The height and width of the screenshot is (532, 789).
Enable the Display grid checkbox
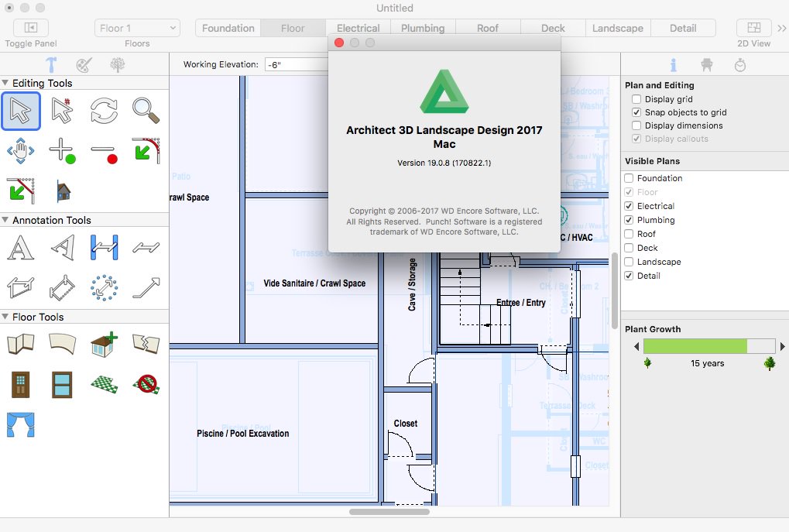(636, 99)
